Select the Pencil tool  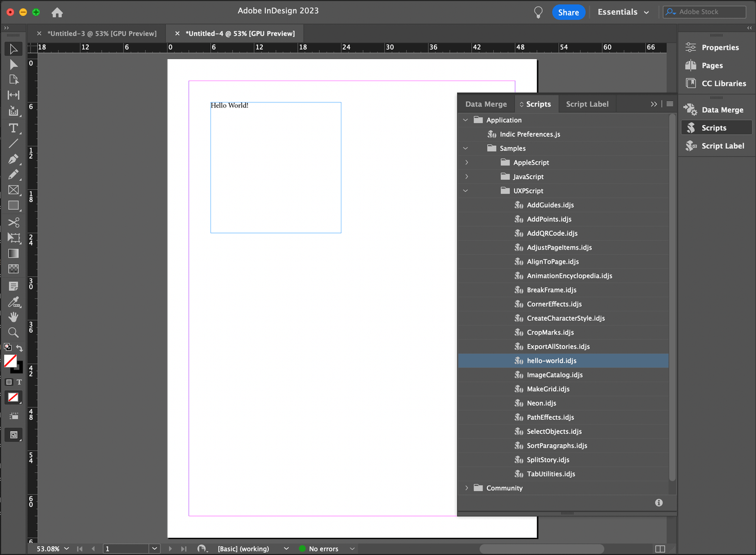14,175
